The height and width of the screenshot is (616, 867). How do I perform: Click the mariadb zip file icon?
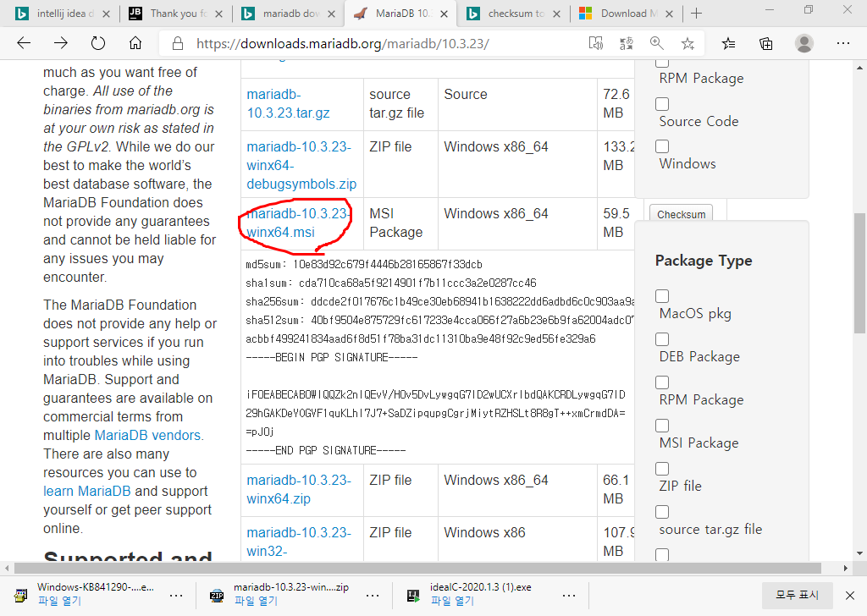click(217, 595)
